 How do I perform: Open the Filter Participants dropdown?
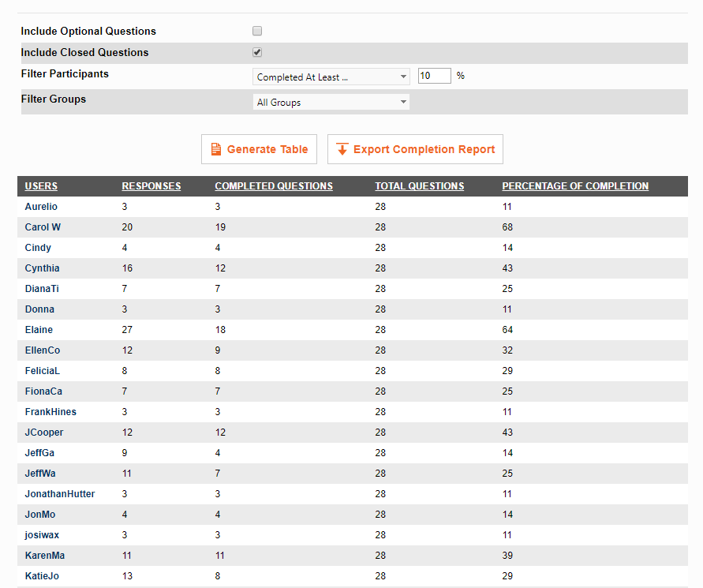point(331,77)
